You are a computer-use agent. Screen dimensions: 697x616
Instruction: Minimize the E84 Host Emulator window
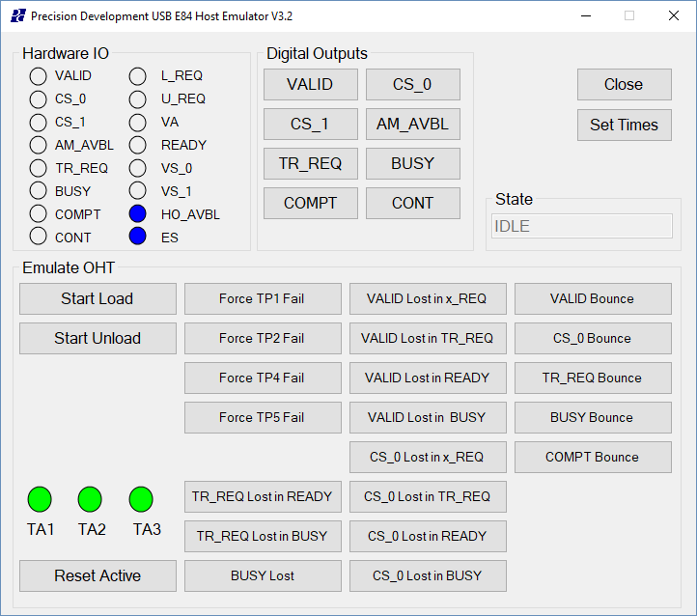tap(586, 16)
